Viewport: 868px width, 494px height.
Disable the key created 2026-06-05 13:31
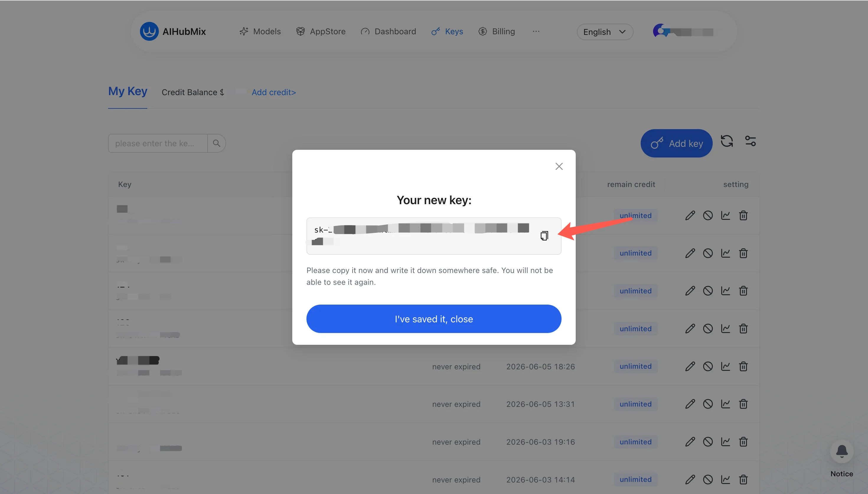(x=708, y=404)
